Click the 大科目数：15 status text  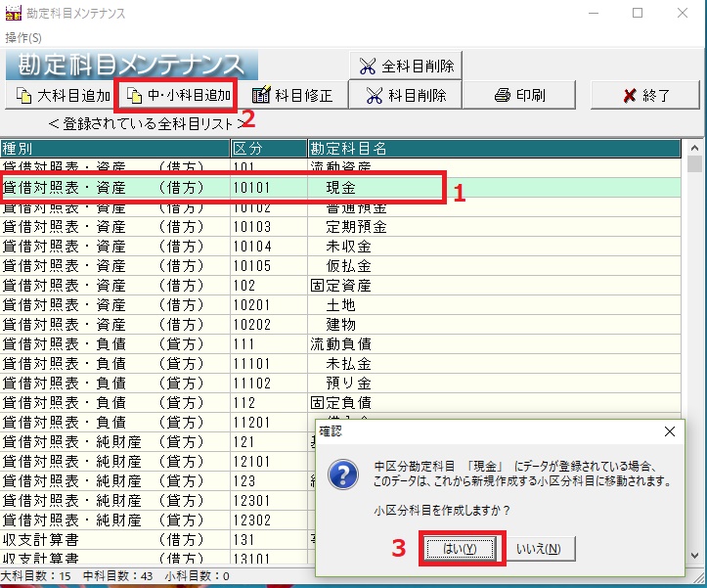click(35, 576)
